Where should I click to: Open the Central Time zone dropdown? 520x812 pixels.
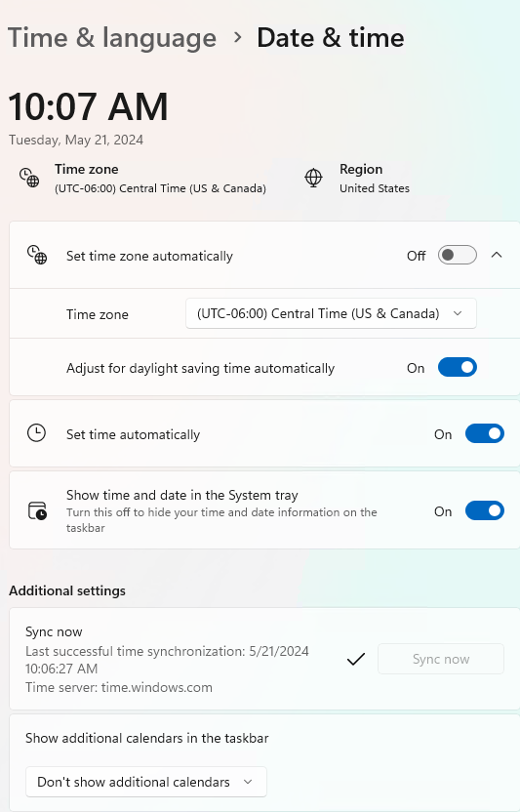point(331,313)
